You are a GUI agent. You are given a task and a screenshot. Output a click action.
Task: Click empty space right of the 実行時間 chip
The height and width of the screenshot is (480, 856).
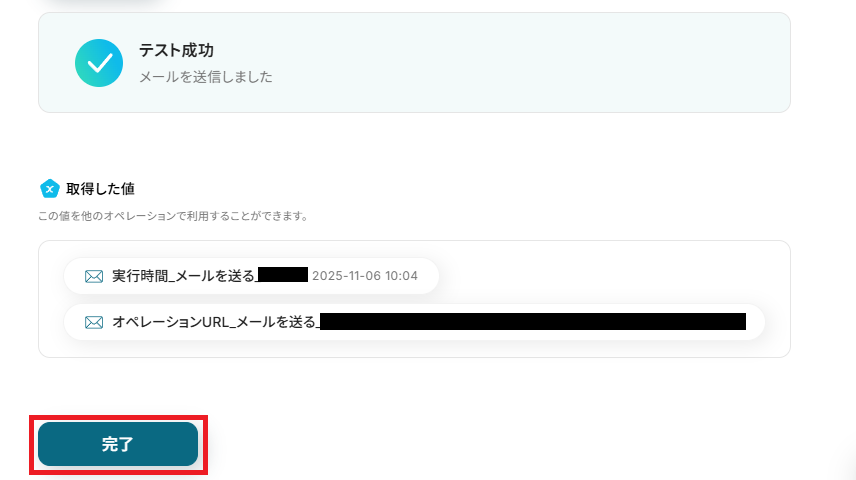point(601,276)
